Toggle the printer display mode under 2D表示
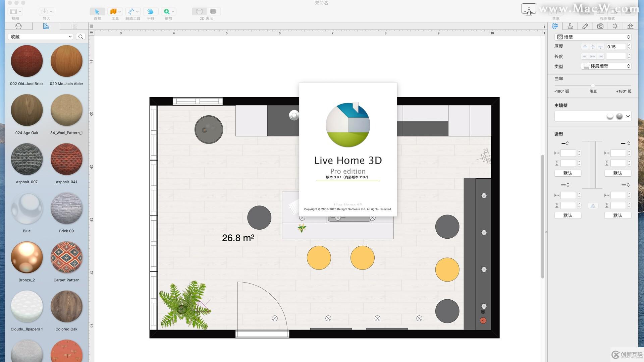This screenshot has height=362, width=644. (213, 11)
